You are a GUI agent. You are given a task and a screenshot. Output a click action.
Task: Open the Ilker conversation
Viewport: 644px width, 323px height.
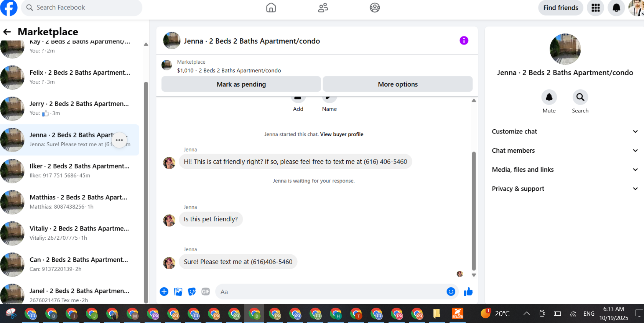(70, 171)
